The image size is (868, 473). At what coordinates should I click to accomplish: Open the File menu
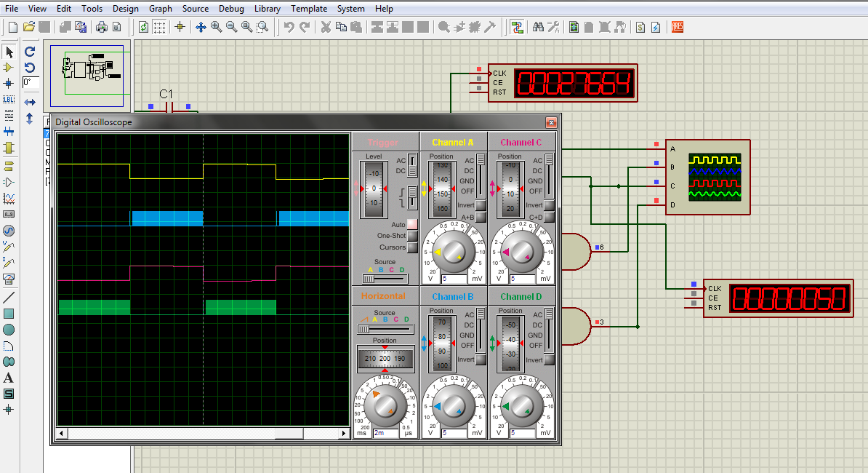[x=11, y=8]
